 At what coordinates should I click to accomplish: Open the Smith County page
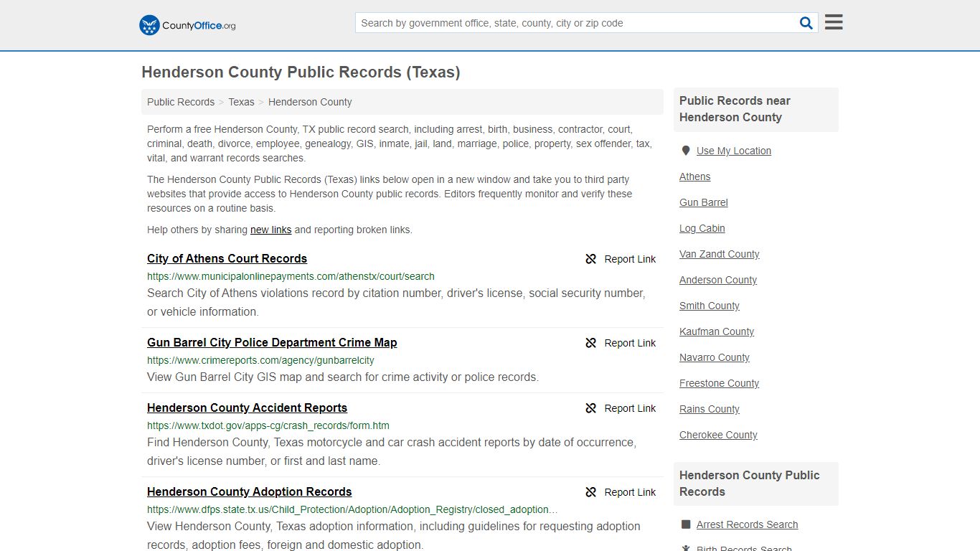[709, 306]
